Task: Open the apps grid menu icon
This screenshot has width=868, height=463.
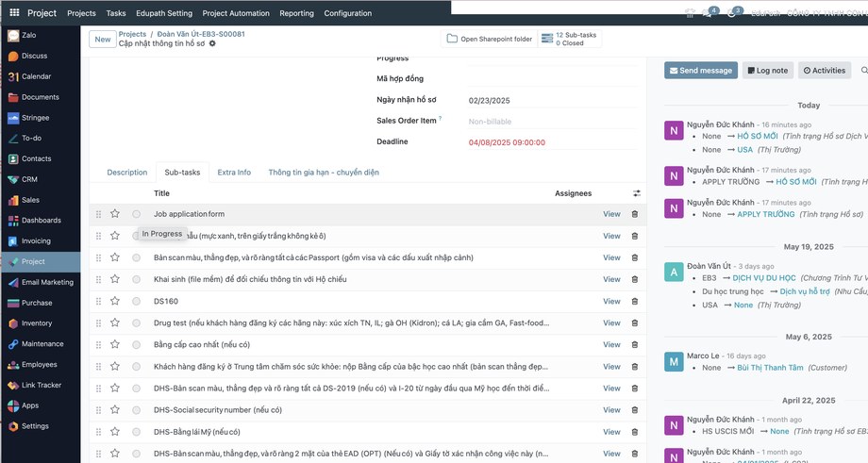Action: 14,12
